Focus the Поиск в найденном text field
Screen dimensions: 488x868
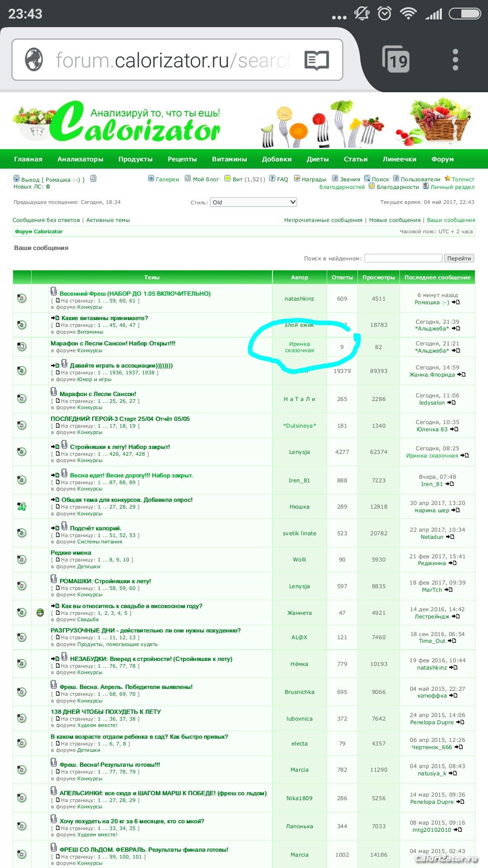pos(403,258)
